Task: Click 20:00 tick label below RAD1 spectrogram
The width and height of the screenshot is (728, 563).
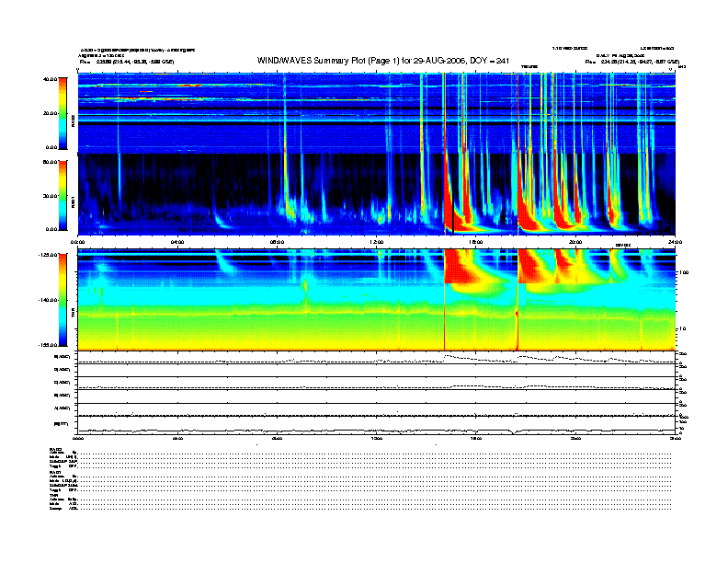Action: [x=575, y=242]
